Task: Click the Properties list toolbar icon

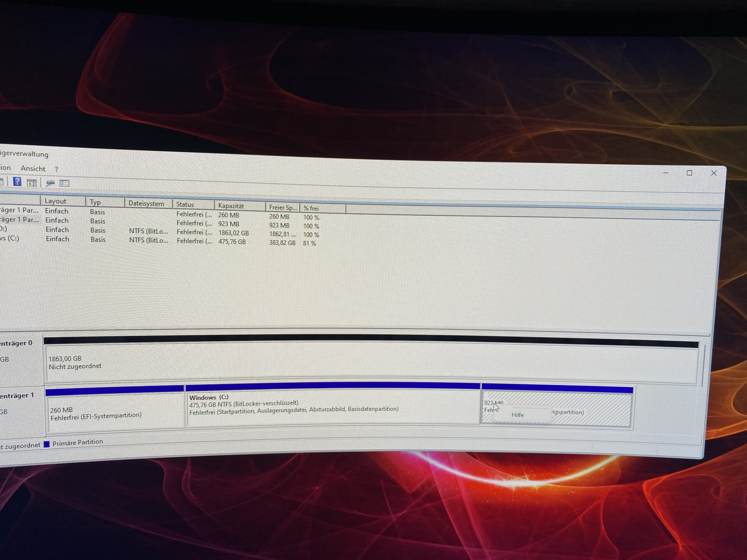Action: (x=65, y=183)
